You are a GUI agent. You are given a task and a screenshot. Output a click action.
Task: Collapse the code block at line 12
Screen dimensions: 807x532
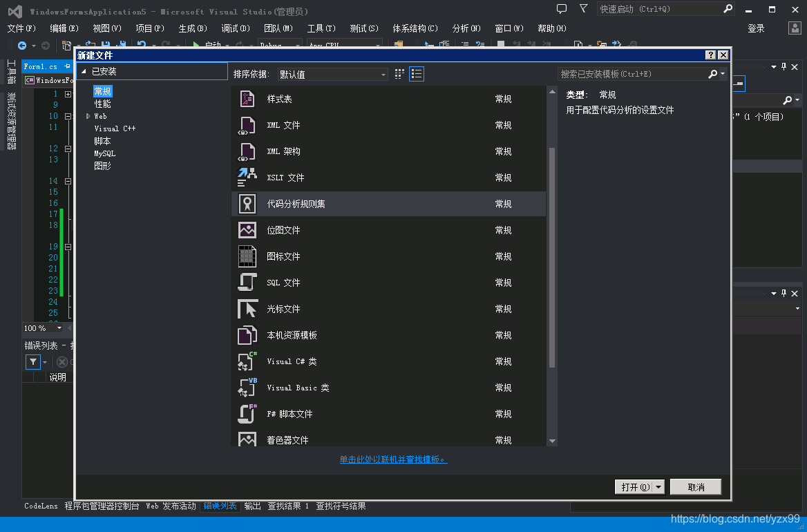[68, 149]
